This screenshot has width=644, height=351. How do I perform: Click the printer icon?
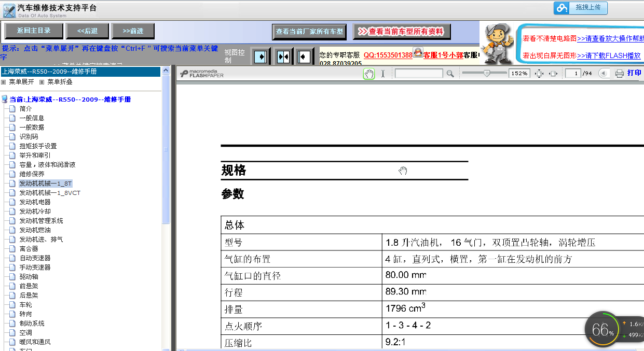(x=619, y=74)
